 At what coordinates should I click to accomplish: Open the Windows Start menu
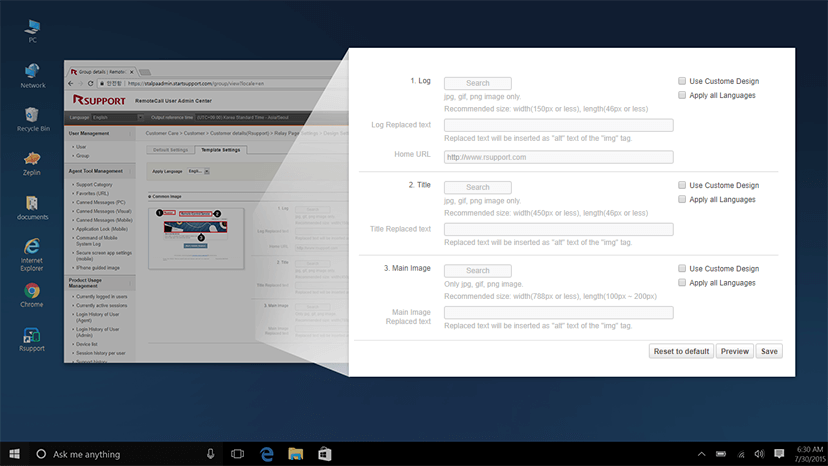click(14, 454)
